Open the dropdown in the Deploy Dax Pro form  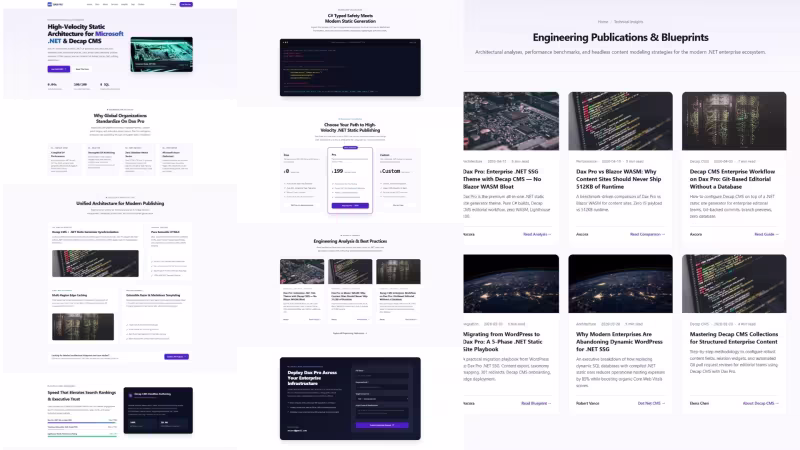[382, 398]
